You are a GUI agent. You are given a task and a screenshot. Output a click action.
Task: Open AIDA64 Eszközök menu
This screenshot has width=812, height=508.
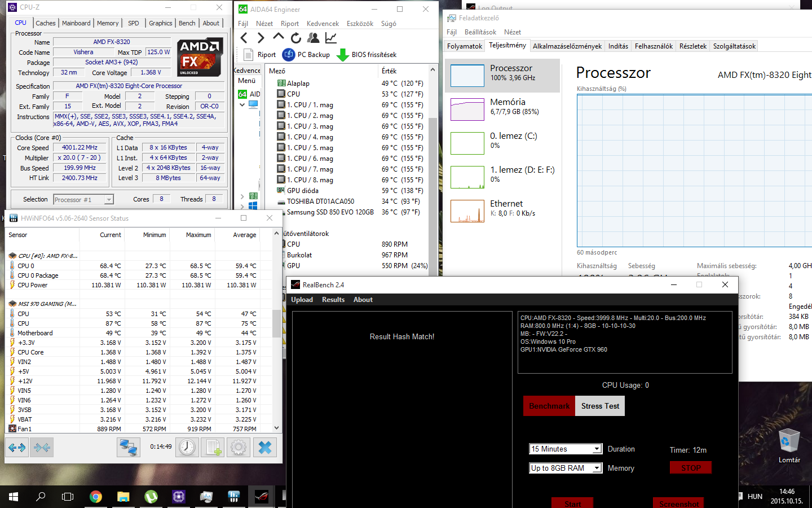tap(360, 24)
